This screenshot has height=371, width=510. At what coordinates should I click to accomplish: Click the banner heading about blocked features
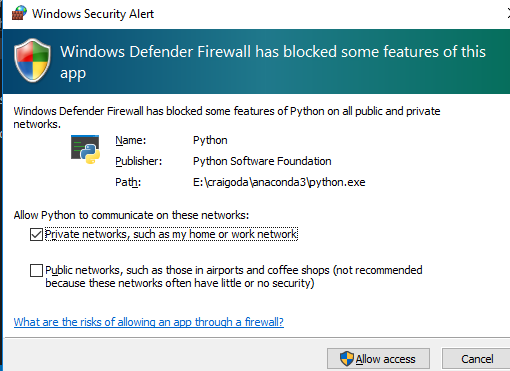click(x=273, y=62)
